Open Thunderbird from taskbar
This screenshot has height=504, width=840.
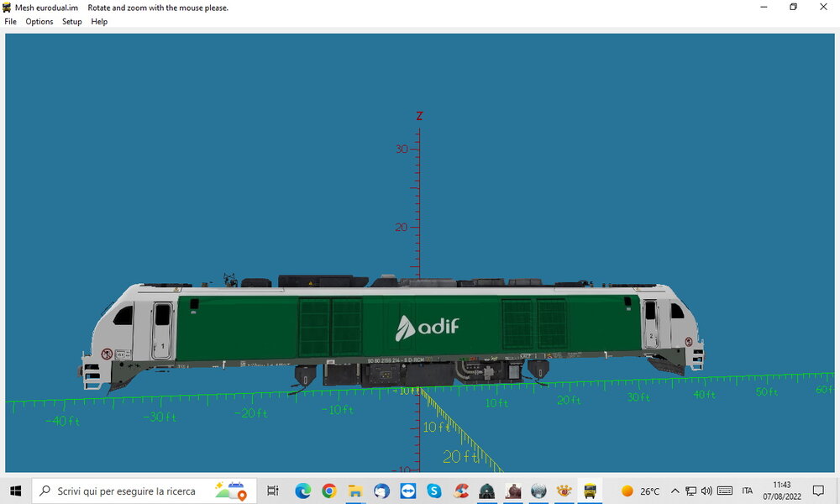381,491
